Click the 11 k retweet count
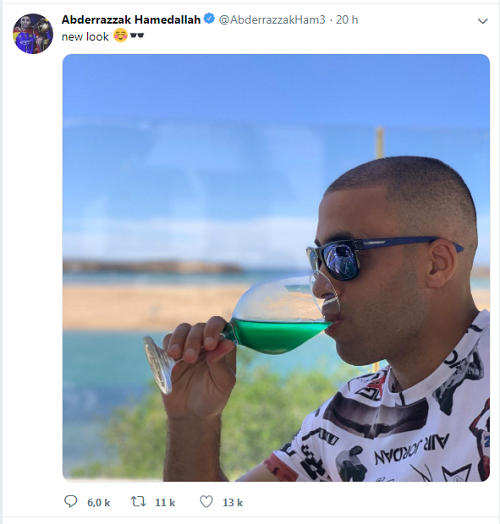Screen dimensions: 500x524 tap(165, 503)
